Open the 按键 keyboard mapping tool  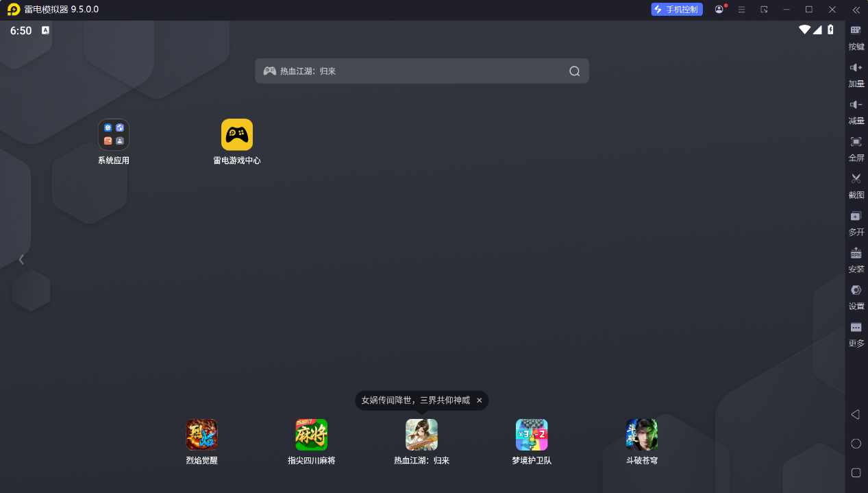856,38
